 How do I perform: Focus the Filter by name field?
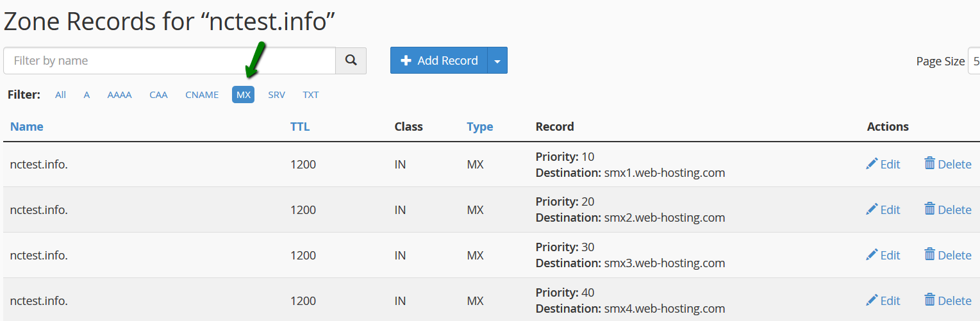(170, 60)
